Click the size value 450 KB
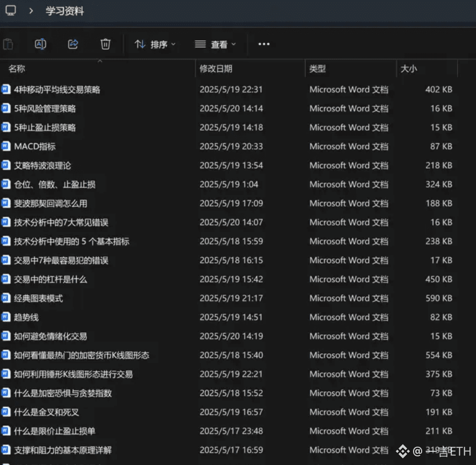This screenshot has width=476, height=465. 438,280
